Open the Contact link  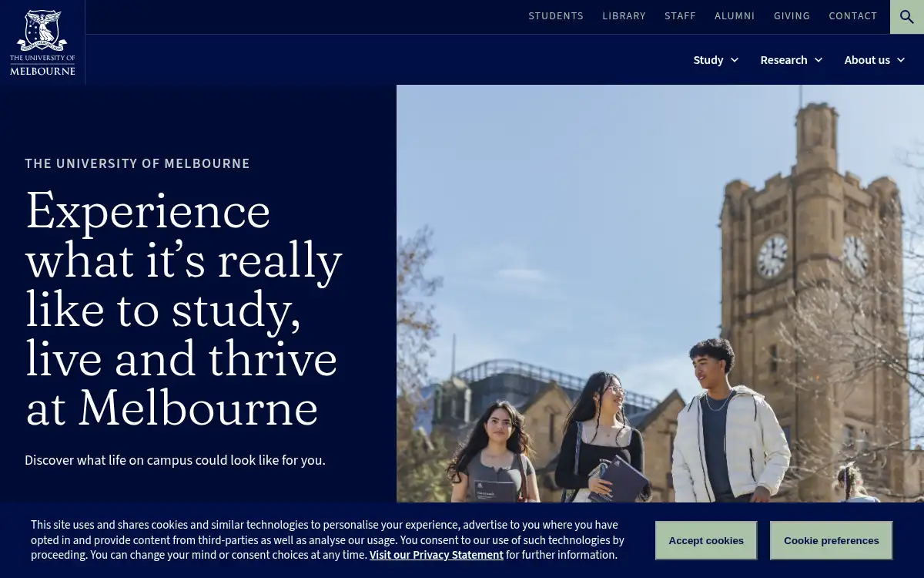853,16
